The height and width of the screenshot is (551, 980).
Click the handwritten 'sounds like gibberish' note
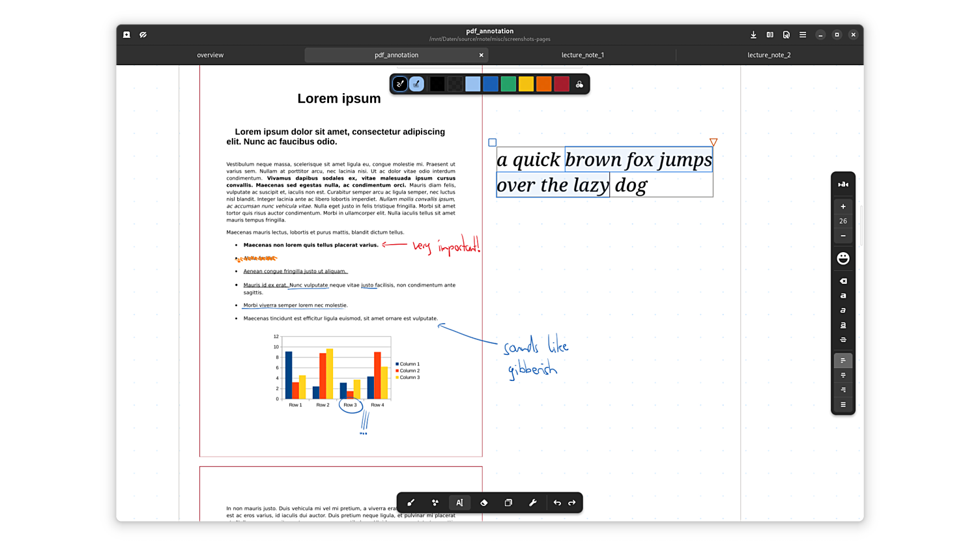(x=536, y=357)
